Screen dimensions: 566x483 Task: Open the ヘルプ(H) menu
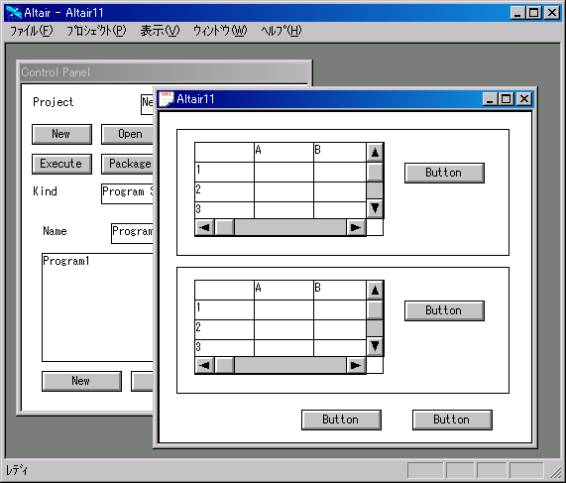tap(281, 31)
